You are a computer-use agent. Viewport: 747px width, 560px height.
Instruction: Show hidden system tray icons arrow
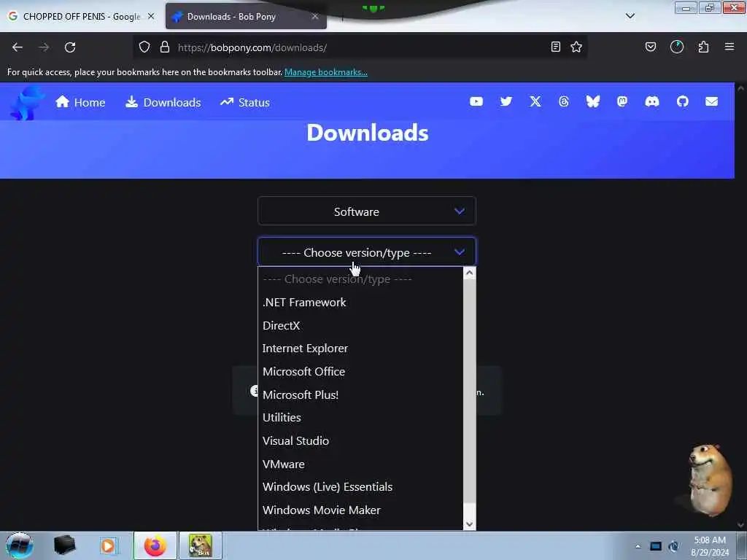638,546
